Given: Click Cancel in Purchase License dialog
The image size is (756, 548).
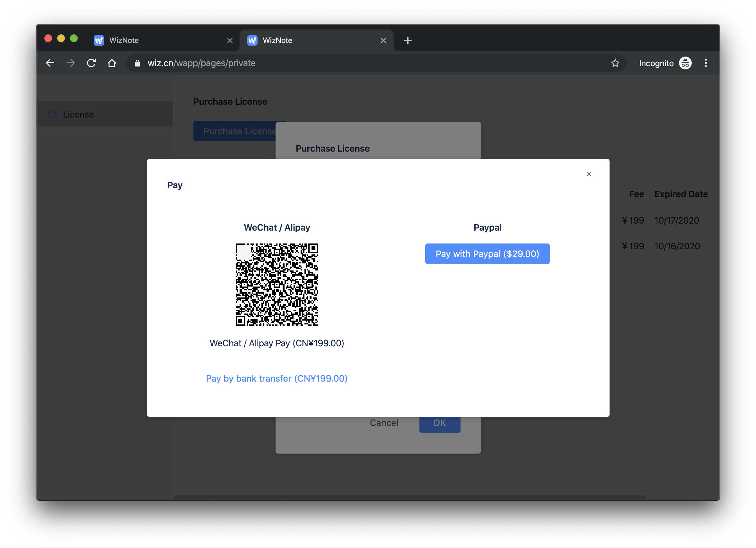Looking at the screenshot, I should point(384,423).
